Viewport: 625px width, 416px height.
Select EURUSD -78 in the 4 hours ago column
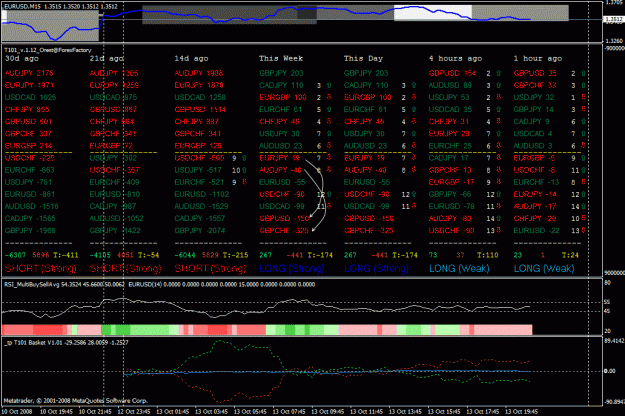[x=450, y=206]
